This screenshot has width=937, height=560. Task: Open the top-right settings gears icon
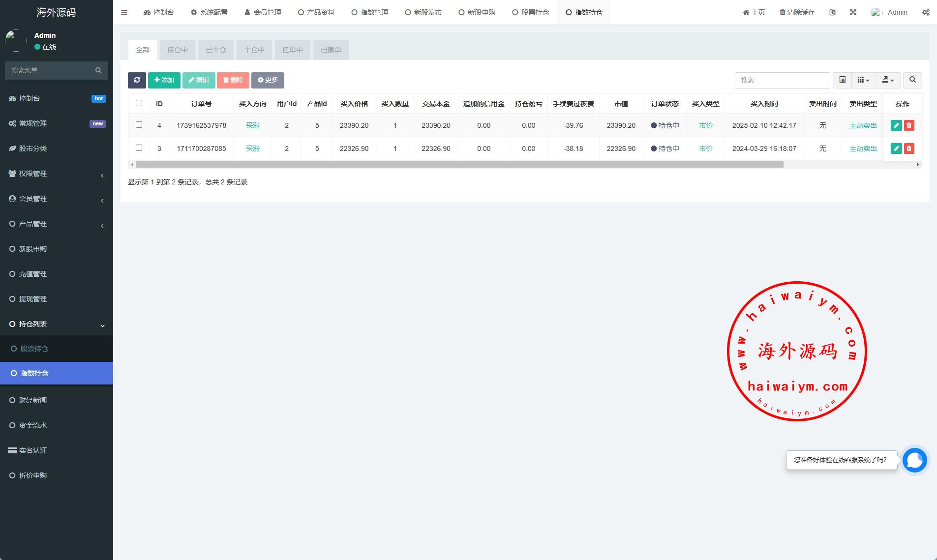point(925,12)
